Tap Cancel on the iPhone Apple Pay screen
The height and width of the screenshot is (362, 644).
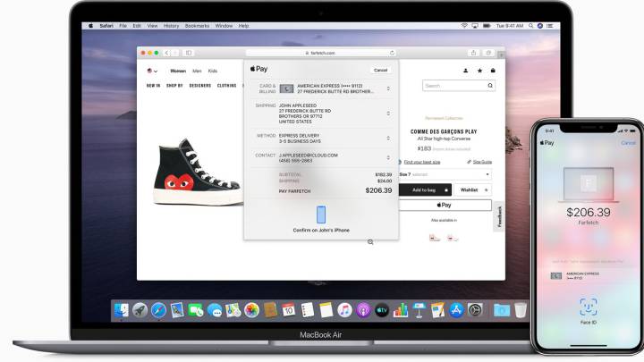pyautogui.click(x=628, y=143)
